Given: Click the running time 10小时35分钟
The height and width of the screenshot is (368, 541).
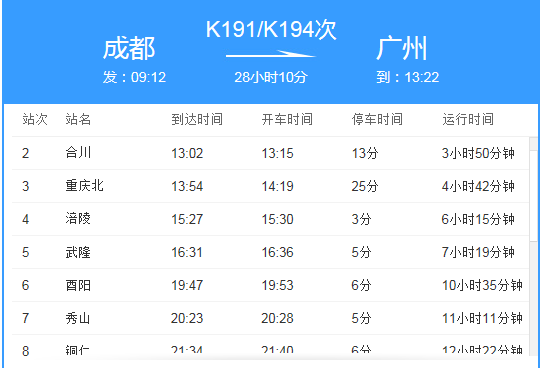Looking at the screenshot, I should tap(482, 286).
